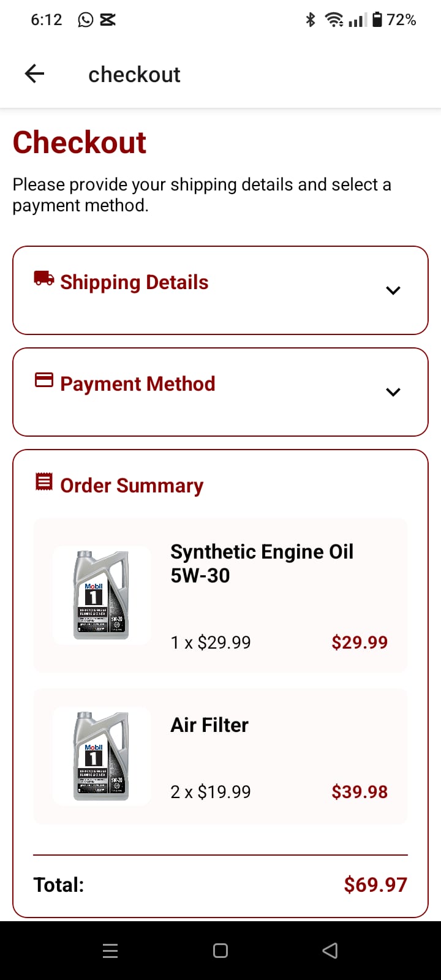Tap the WhatsApp notification status icon
The height and width of the screenshot is (980, 441).
click(86, 20)
